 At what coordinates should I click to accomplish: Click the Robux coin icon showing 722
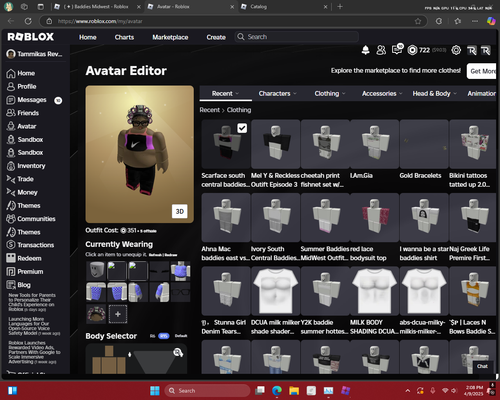(412, 50)
